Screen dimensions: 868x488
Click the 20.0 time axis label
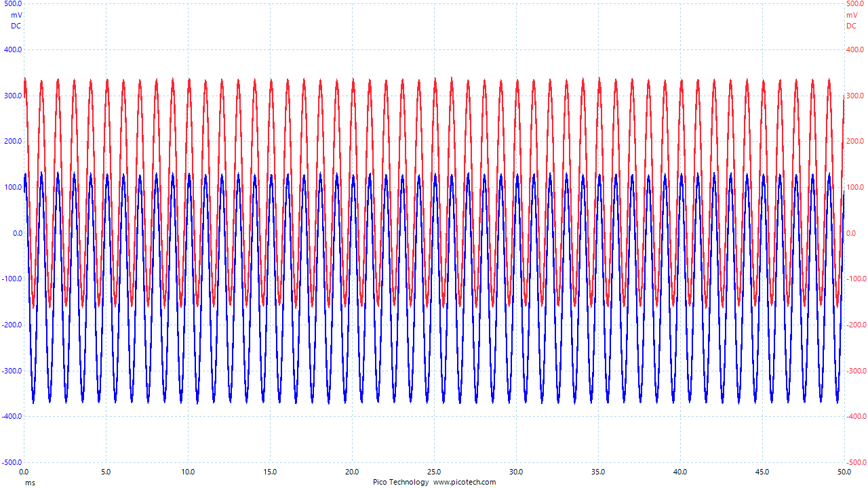pyautogui.click(x=352, y=472)
